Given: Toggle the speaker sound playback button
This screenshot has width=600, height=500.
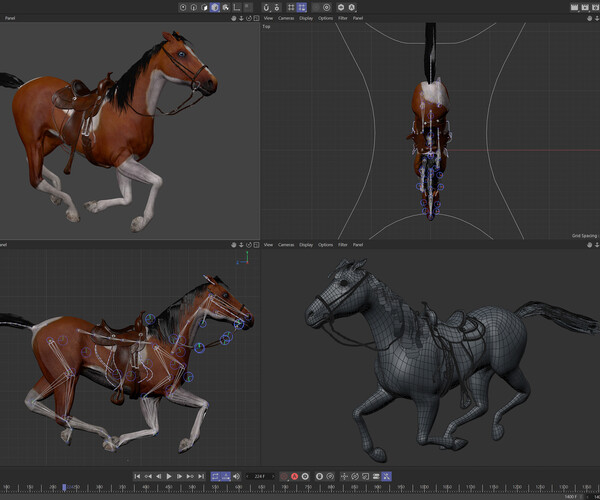Looking at the screenshot, I should (x=236, y=476).
